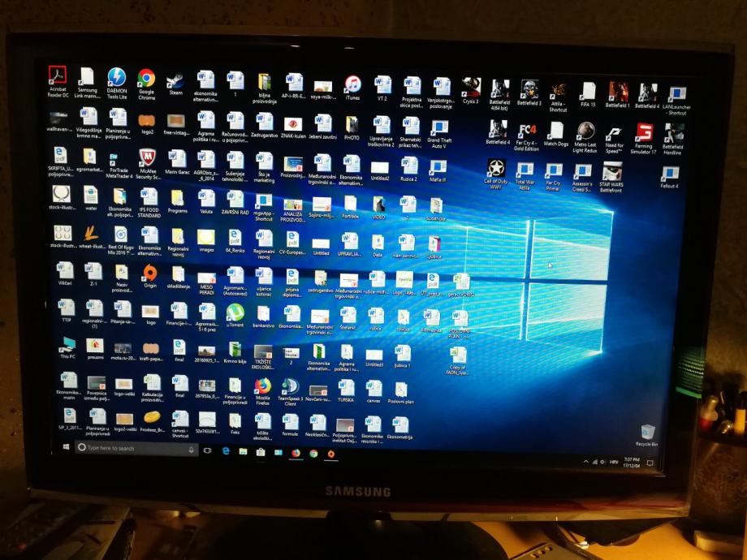Select the IFS FOOD STANDARD document
747x560 pixels.
[149, 203]
